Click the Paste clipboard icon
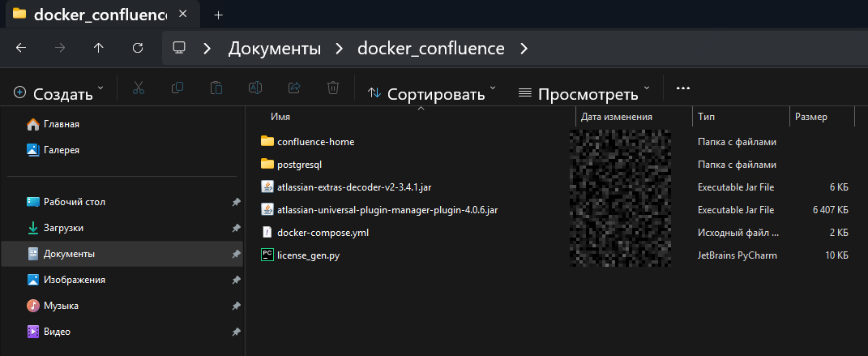Viewport: 868px width, 356px height. pos(216,88)
